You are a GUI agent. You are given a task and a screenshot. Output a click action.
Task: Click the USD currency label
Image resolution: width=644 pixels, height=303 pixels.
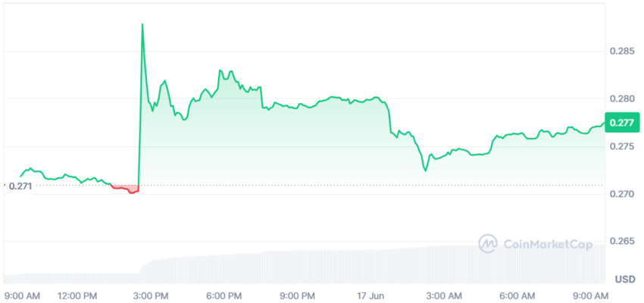[x=625, y=280]
